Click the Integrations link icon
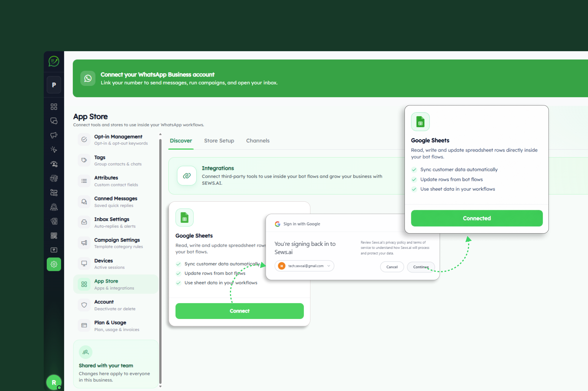Viewport: 588px width, 391px height. (187, 176)
